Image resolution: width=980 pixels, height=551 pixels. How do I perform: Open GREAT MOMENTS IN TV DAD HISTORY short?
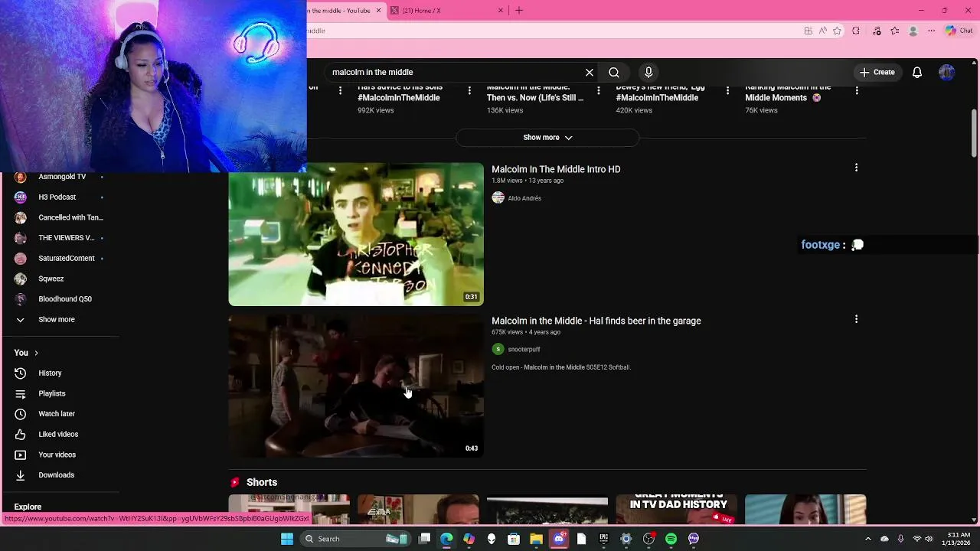[677, 509]
